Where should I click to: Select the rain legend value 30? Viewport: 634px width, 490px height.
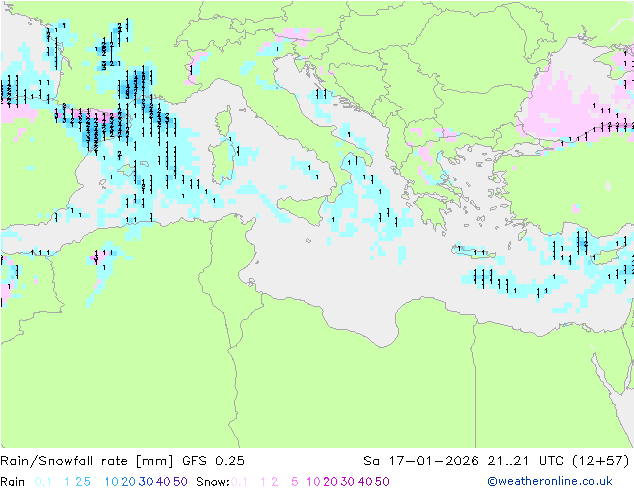click(146, 482)
